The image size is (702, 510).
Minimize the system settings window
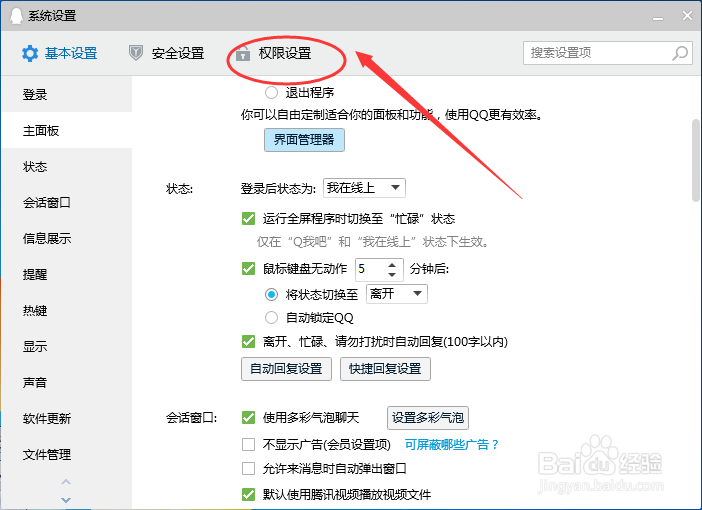pos(658,17)
